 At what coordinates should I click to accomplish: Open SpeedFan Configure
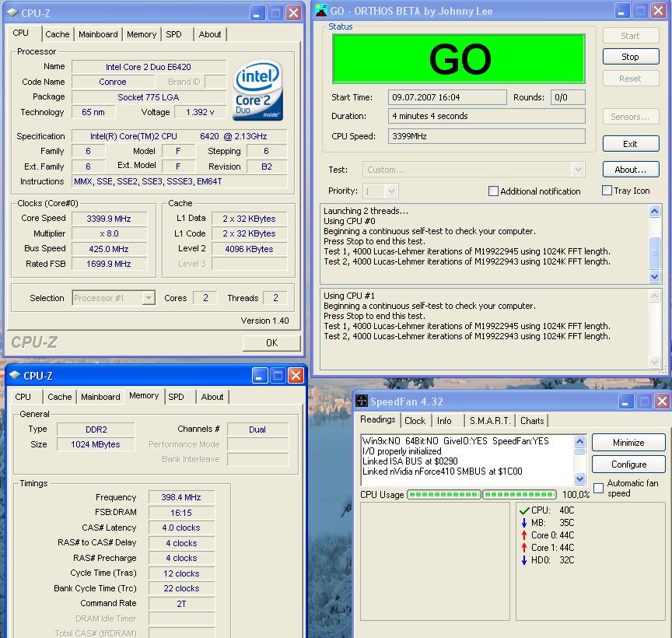click(x=628, y=464)
